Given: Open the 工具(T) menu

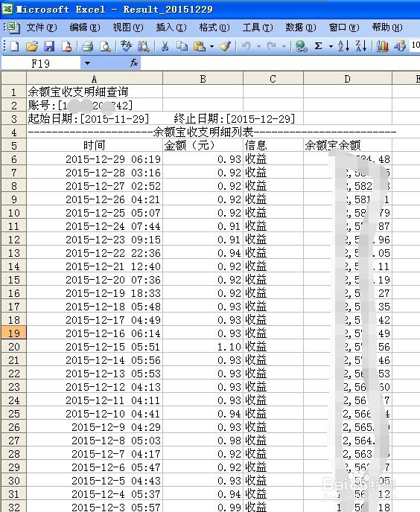Looking at the screenshot, I should tap(258, 28).
